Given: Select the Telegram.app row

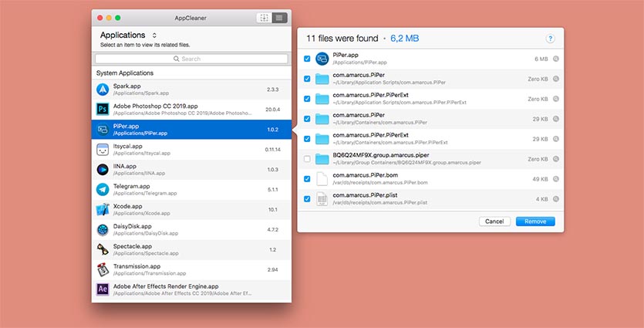Looking at the screenshot, I should point(191,190).
